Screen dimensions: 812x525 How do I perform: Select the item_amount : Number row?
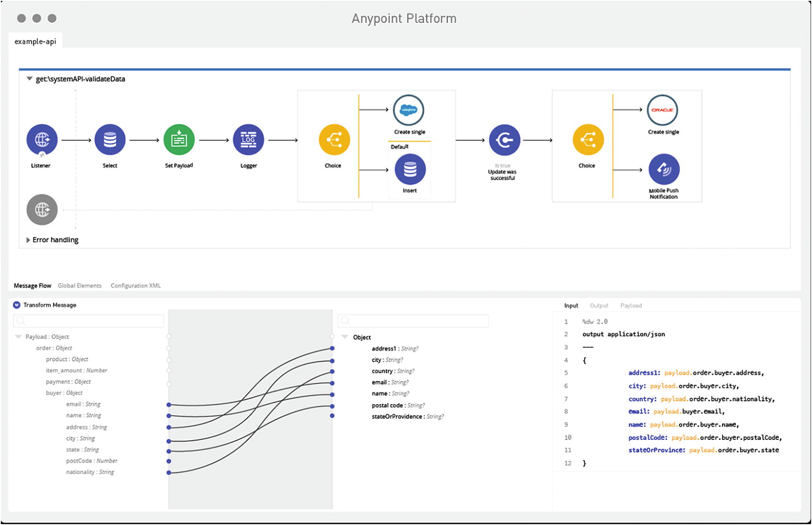(x=76, y=371)
